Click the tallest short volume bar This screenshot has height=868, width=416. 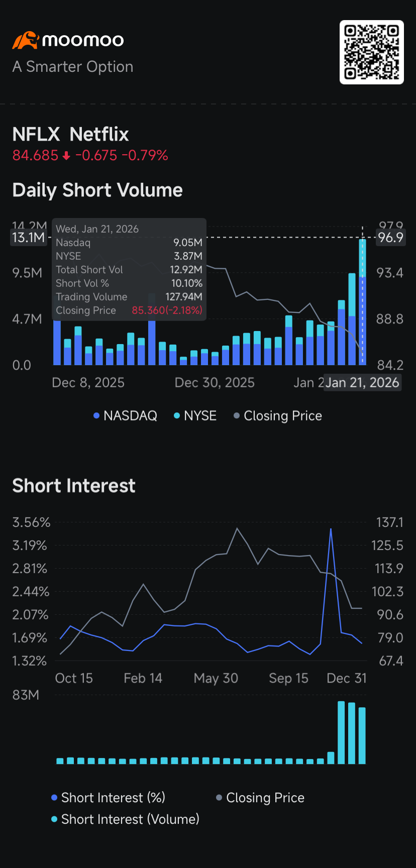click(x=362, y=301)
